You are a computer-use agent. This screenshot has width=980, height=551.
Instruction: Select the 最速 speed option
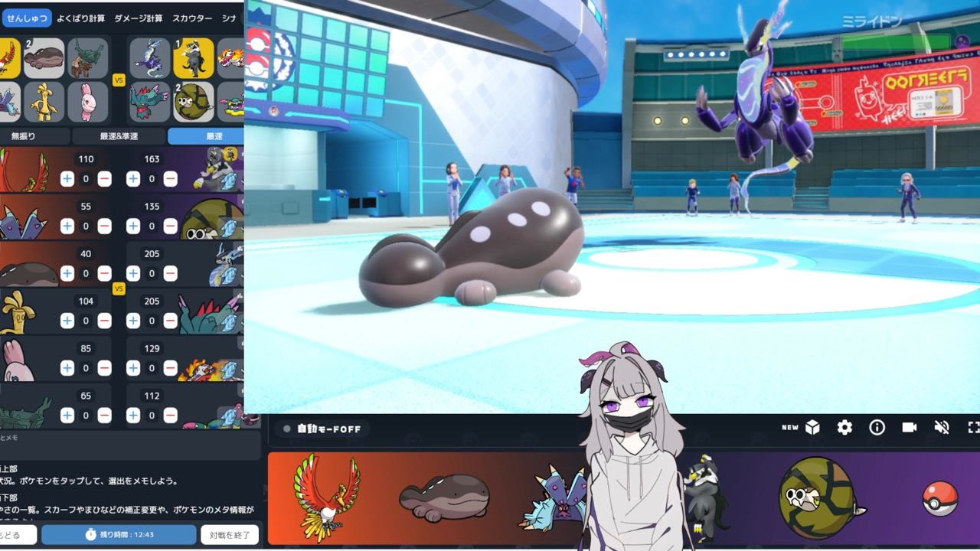(x=207, y=136)
